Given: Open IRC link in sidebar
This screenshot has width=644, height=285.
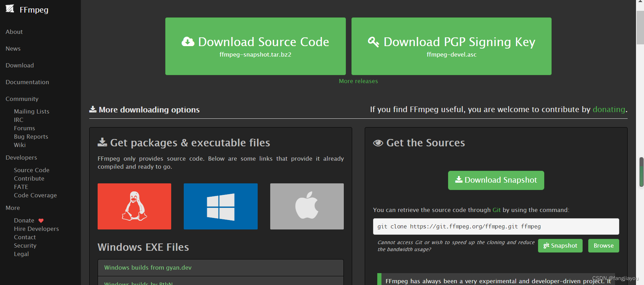Looking at the screenshot, I should (x=18, y=120).
